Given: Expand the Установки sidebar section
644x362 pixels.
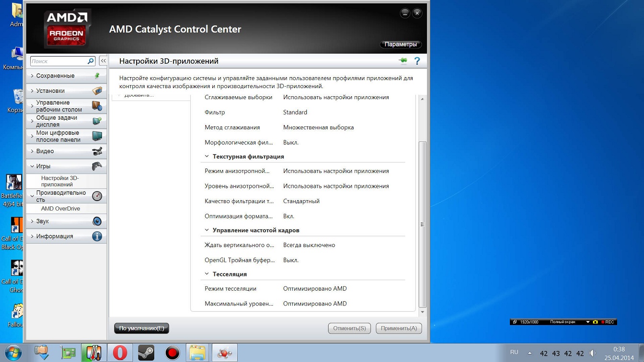Looking at the screenshot, I should (66, 90).
